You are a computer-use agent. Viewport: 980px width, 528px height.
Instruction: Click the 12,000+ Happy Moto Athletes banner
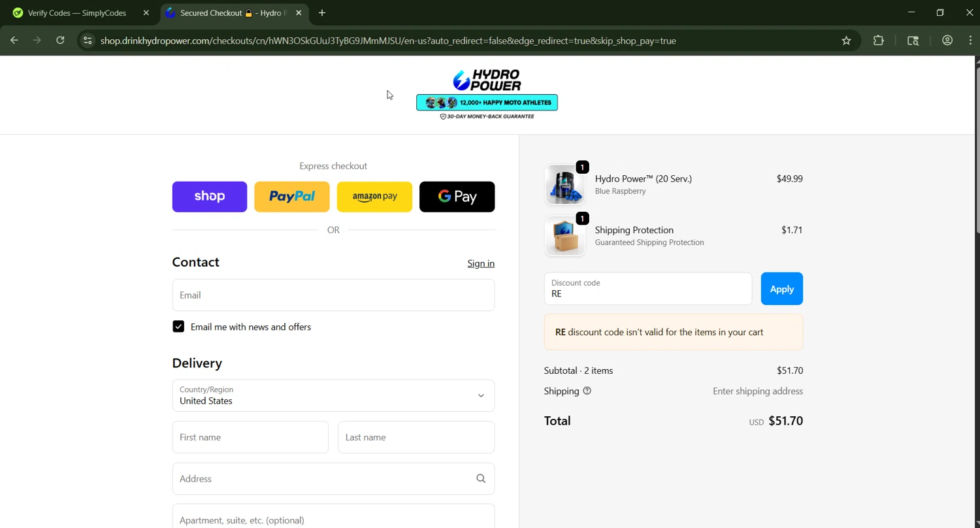click(x=487, y=103)
